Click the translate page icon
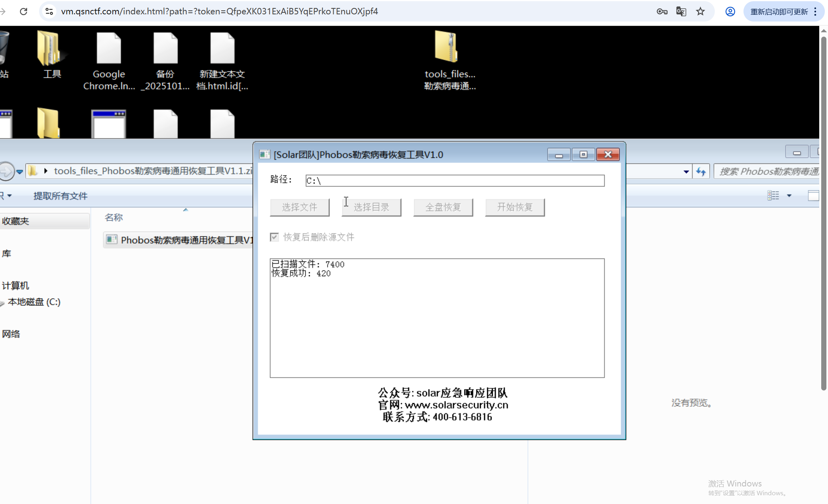The width and height of the screenshot is (828, 504). pyautogui.click(x=681, y=11)
